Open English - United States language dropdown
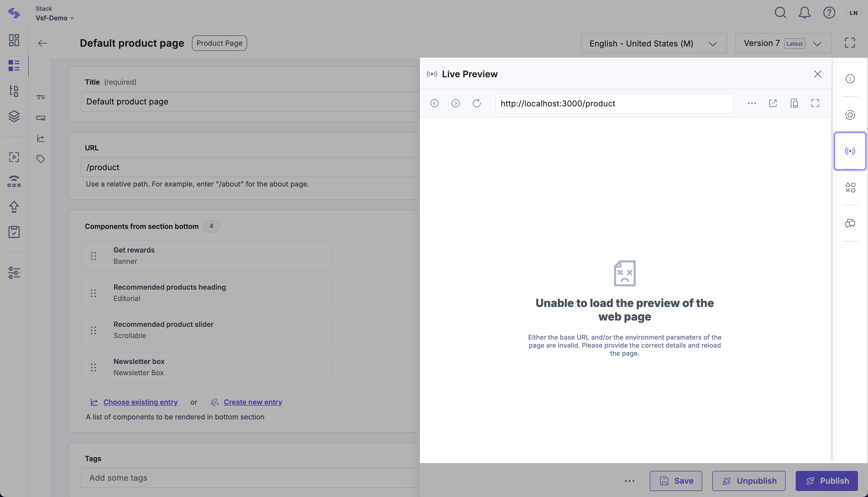This screenshot has height=497, width=868. 654,43
